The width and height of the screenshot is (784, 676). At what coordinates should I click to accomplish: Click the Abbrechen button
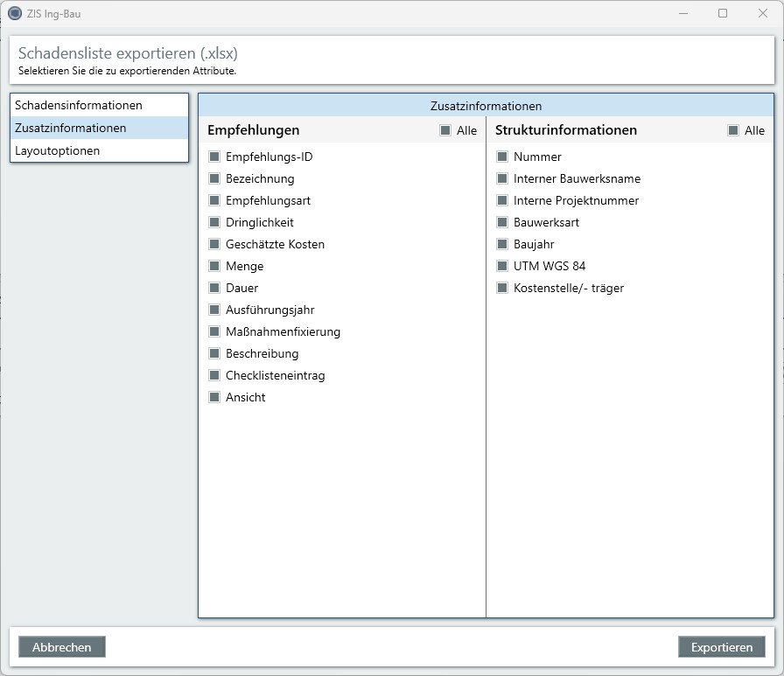[62, 647]
